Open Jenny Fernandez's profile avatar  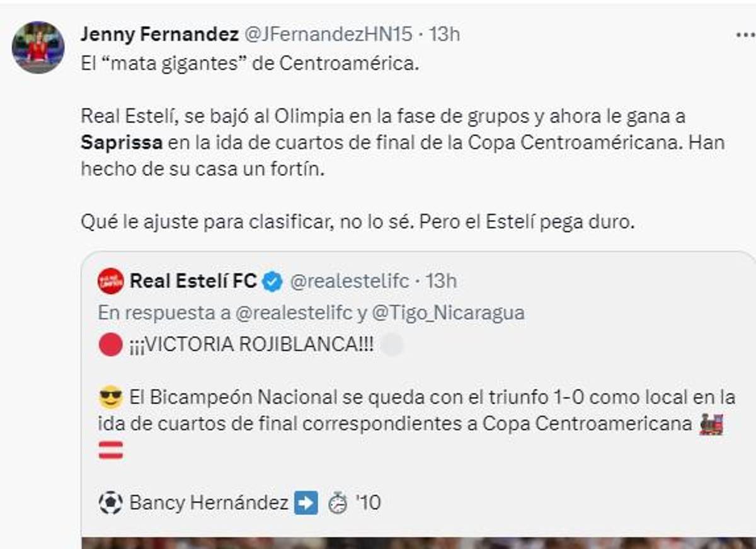tap(38, 47)
